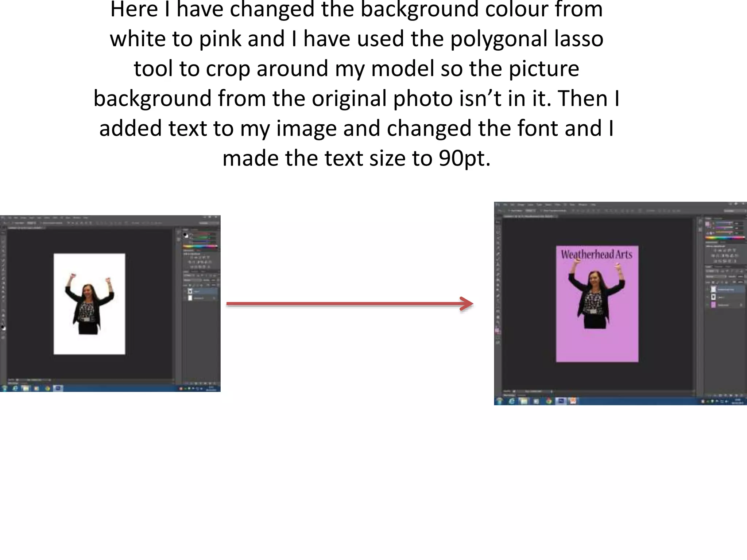Click the zoom percentage field in right screenshot's status bar
This screenshot has height=560, width=747.
coord(507,391)
